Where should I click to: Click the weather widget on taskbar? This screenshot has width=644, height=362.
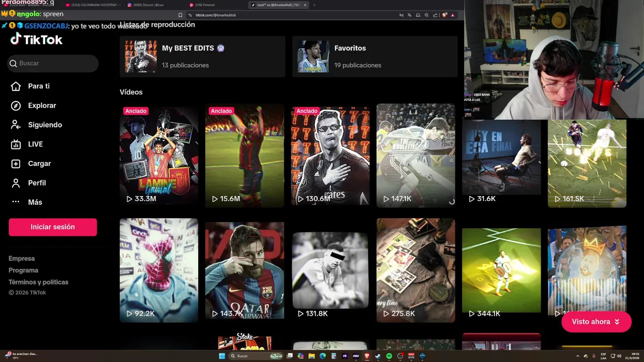(20, 356)
